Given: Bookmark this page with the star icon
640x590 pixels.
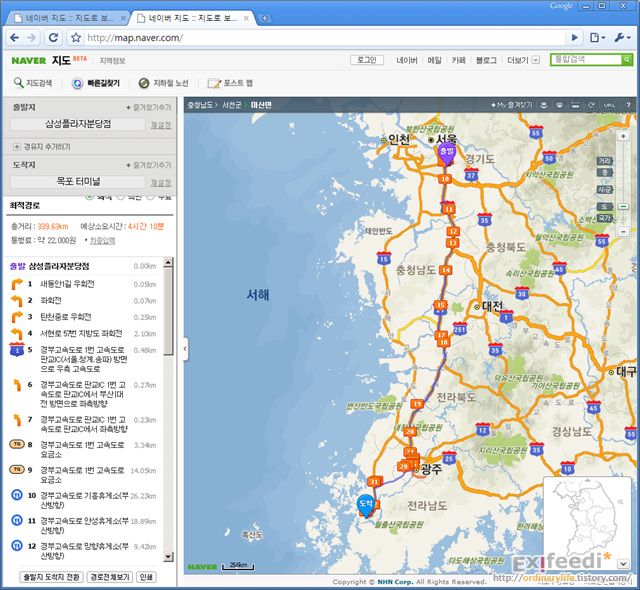Looking at the screenshot, I should 76,38.
